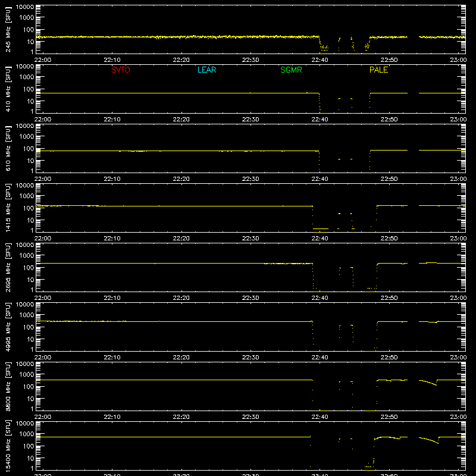Click the 100 y-axis value on 8800 MHz plot

[x=29, y=387]
